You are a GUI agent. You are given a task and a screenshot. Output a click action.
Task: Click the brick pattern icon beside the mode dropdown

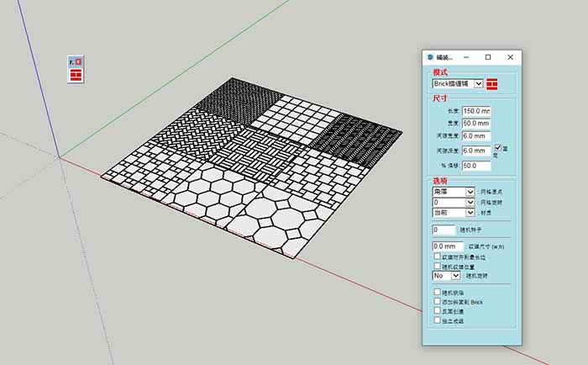(x=492, y=84)
